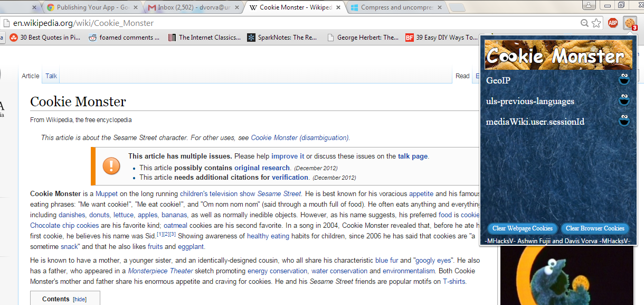Screen dimensions: 644x305
Task: Follow the healthy eating link
Action: (268, 236)
